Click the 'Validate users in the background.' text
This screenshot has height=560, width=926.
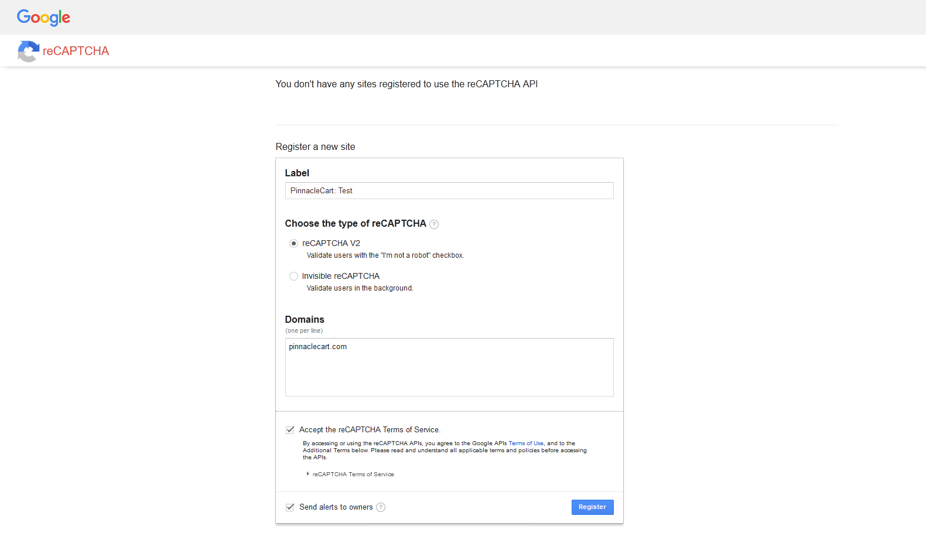(x=360, y=288)
